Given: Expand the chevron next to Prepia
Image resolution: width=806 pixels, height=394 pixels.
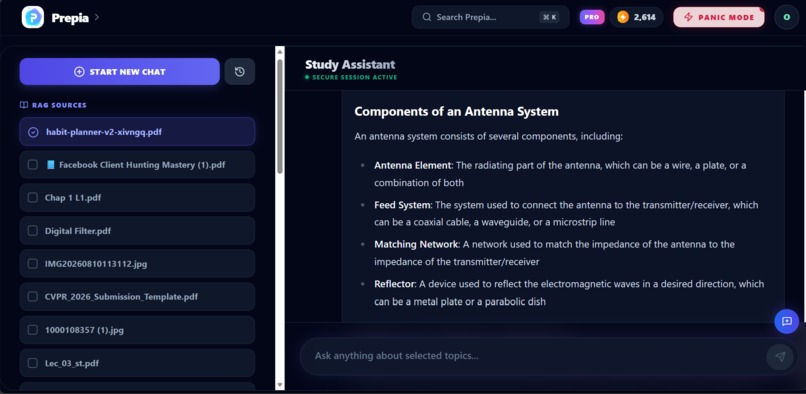Looking at the screenshot, I should click(97, 17).
